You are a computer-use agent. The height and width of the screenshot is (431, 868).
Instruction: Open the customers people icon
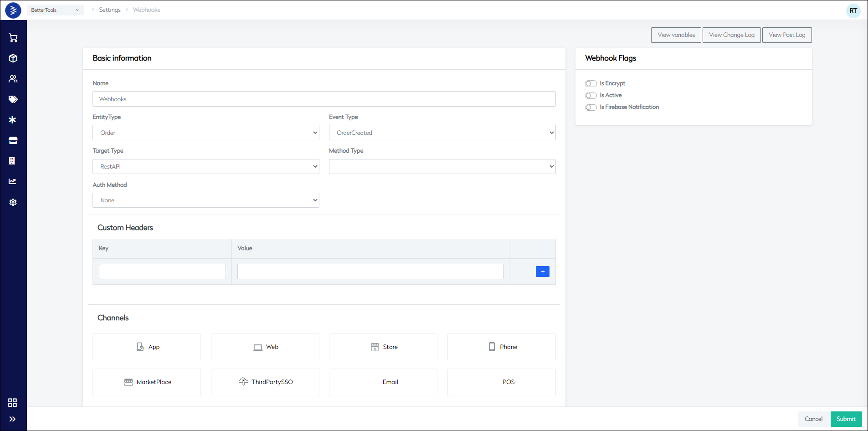click(x=12, y=79)
